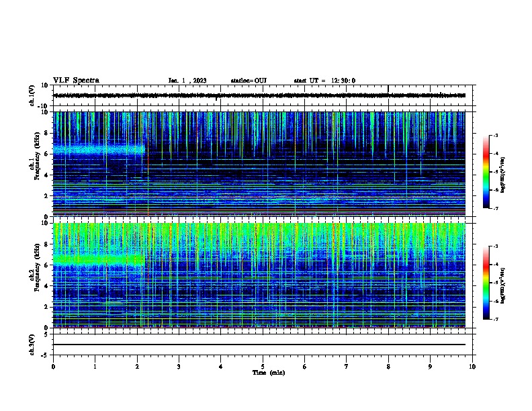The image size is (532, 411).
Task: Click the log(PSD) label beside ch.2 color bar
Action: coord(503,285)
